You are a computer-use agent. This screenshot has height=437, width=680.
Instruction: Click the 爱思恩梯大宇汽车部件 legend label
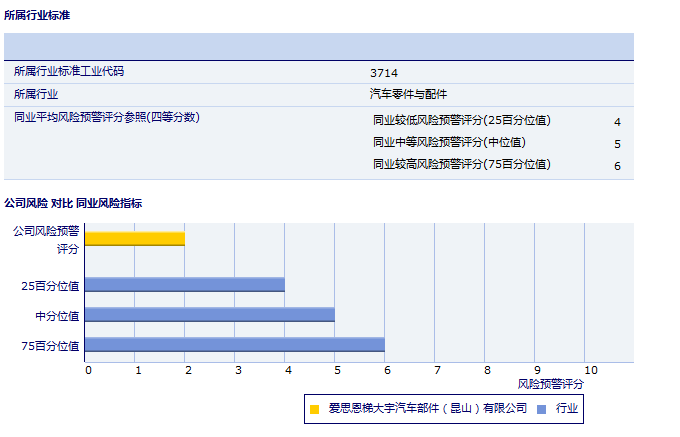[427, 408]
